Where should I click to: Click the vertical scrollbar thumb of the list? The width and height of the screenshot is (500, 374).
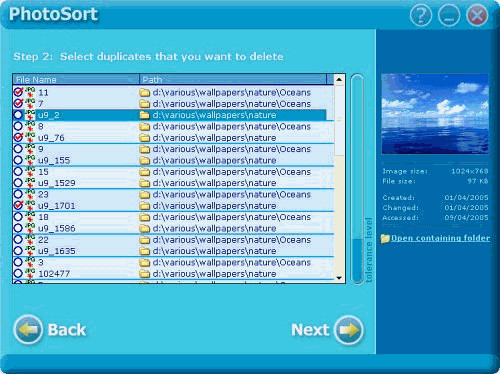339,120
